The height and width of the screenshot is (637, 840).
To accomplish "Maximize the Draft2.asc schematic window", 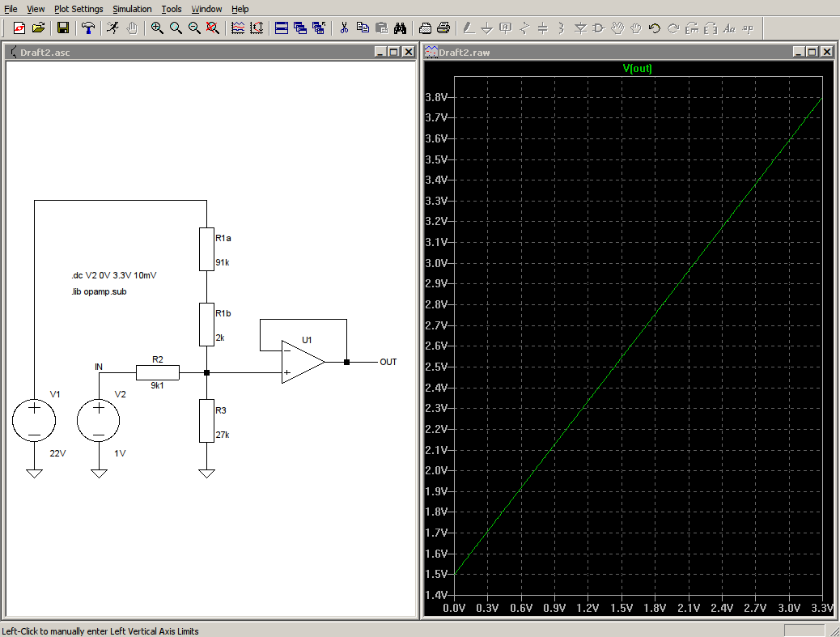I will pyautogui.click(x=394, y=52).
